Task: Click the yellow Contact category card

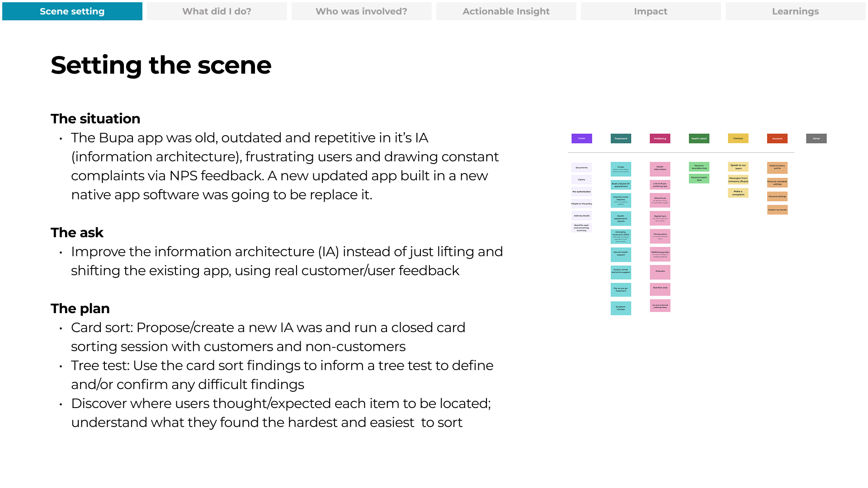Action: (738, 138)
